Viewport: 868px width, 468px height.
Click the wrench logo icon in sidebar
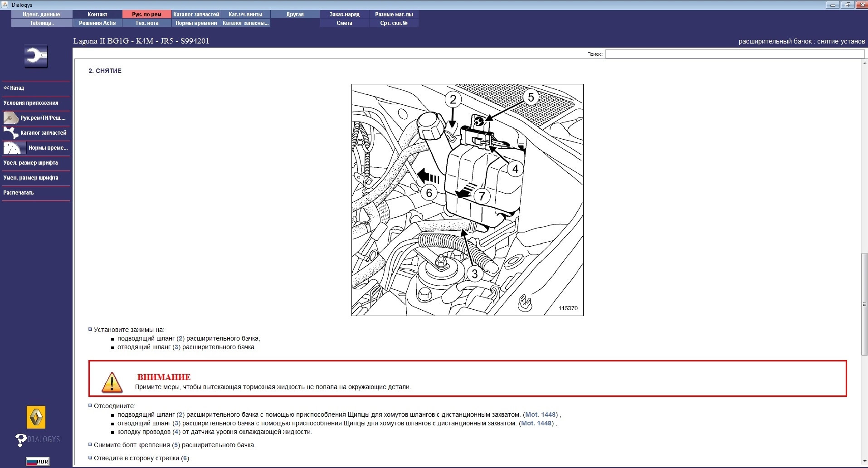pos(36,56)
